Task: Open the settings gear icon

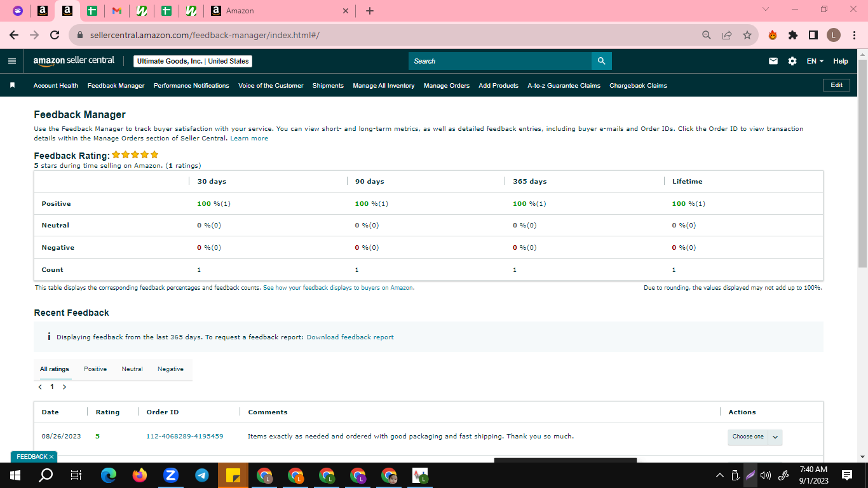Action: 792,61
